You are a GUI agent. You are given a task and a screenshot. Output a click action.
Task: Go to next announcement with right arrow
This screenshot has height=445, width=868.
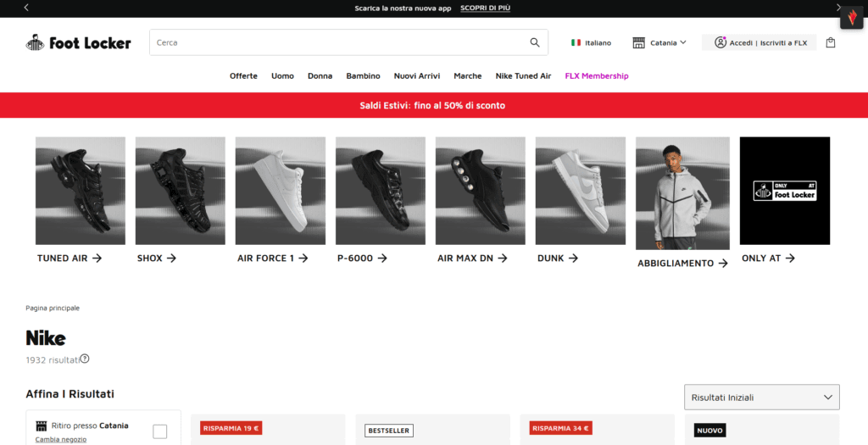[x=838, y=8]
